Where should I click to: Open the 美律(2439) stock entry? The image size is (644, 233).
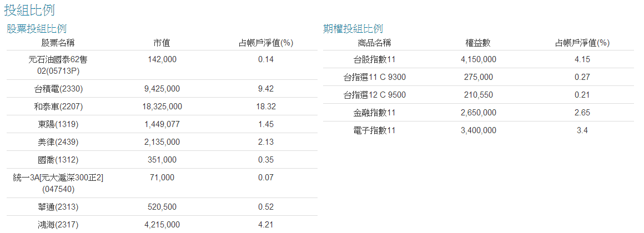click(58, 142)
